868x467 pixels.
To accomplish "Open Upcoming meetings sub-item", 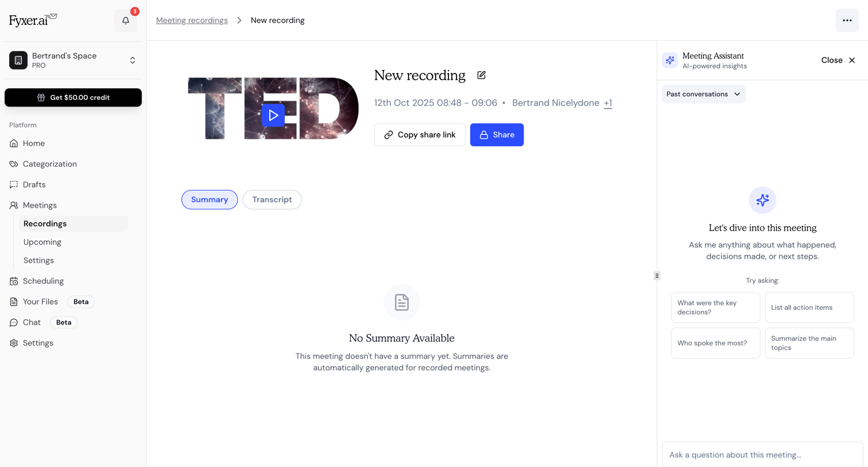I will (42, 242).
